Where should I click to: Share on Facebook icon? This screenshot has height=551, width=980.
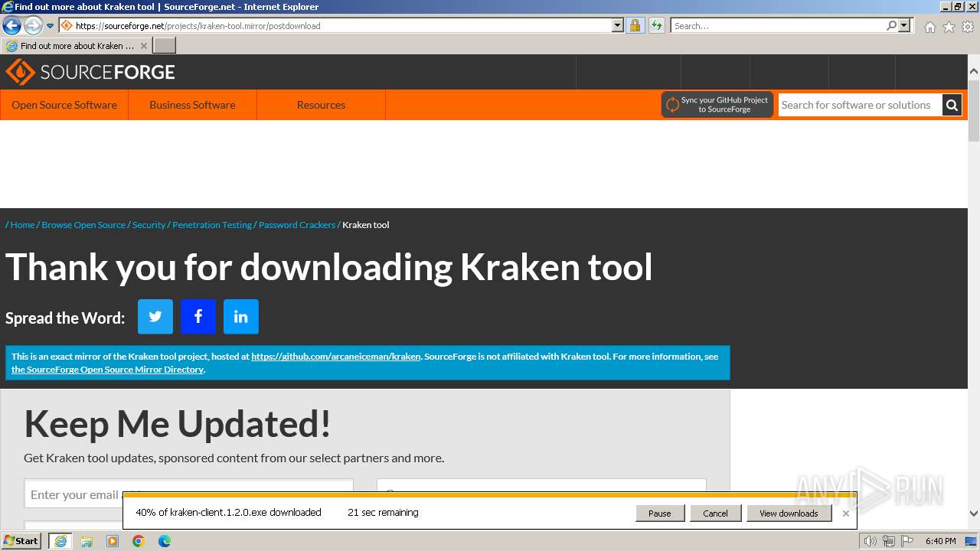click(x=198, y=317)
